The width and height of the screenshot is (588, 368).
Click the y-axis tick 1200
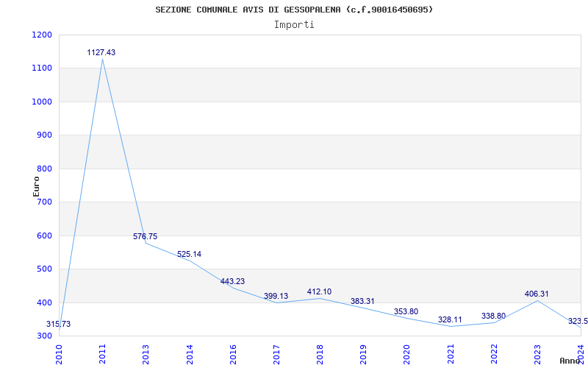point(42,35)
